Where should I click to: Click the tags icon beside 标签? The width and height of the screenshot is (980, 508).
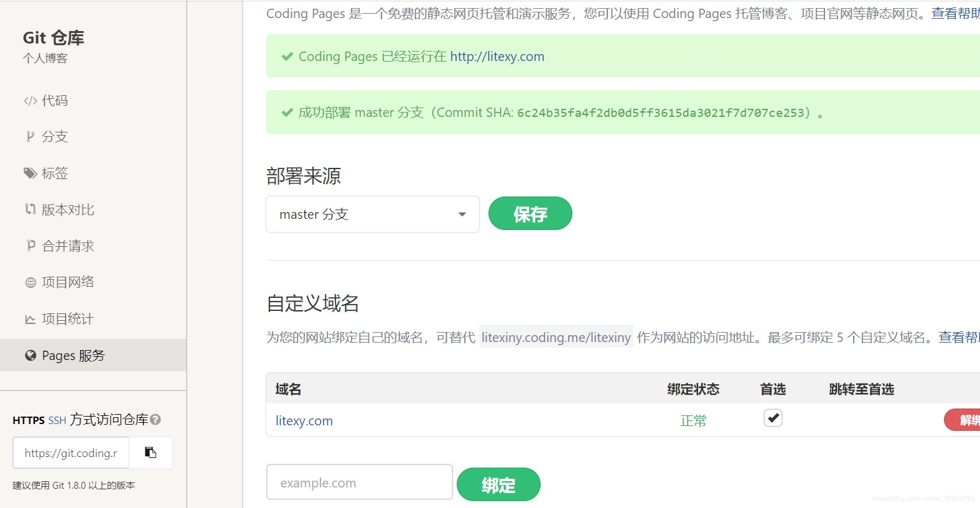tap(30, 173)
